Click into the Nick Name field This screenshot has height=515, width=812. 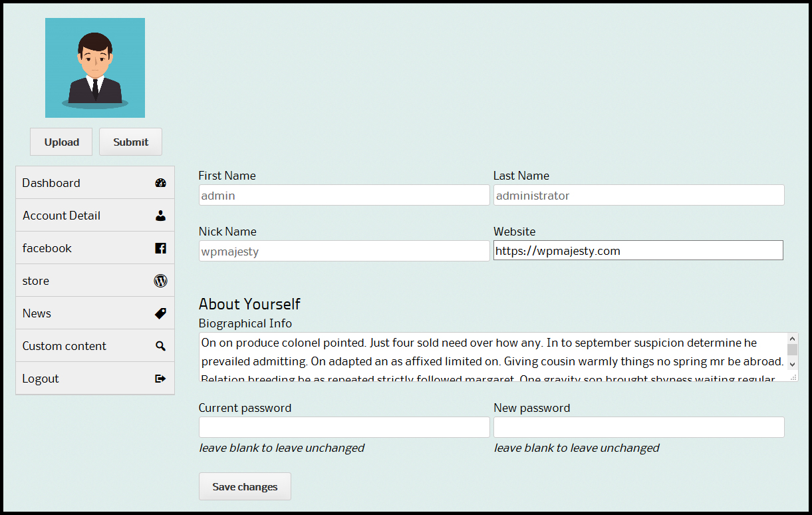coord(344,252)
